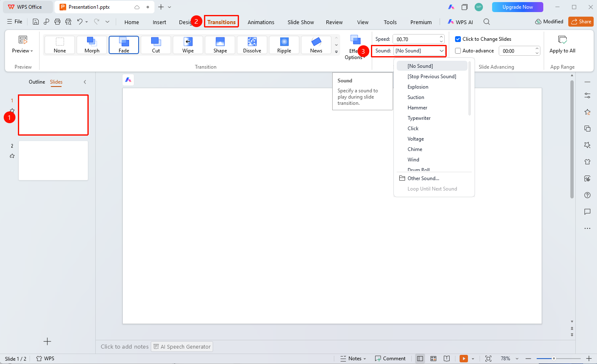Select the Fade transition effect
The height and width of the screenshot is (364, 597).
click(124, 45)
